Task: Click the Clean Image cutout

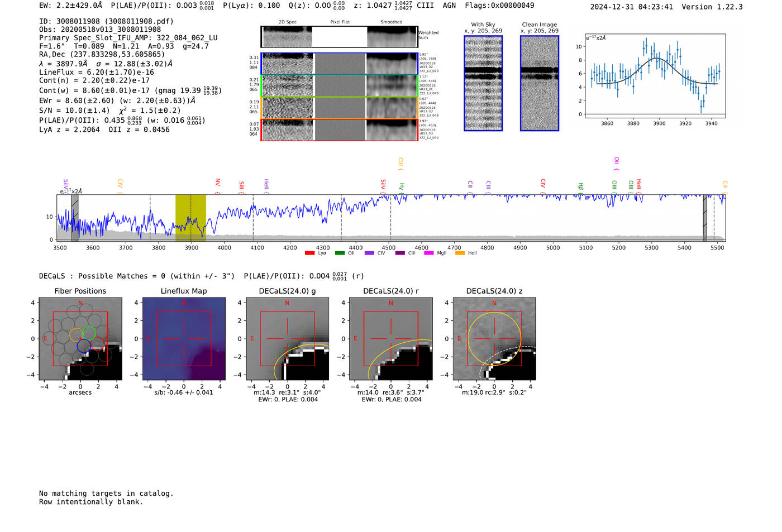Action: (540, 83)
